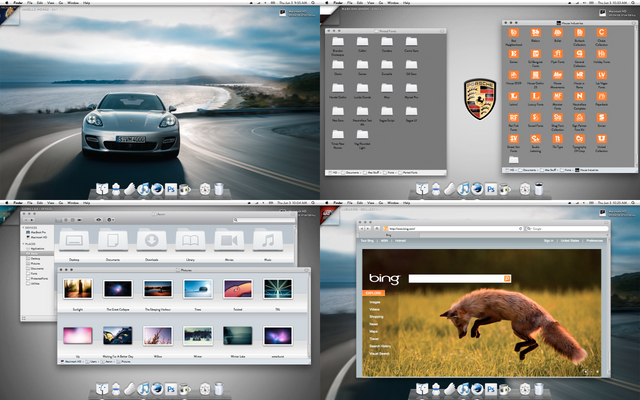Image resolution: width=640 pixels, height=400 pixels.
Task: Click the Trash in dock below Pictures window
Action: click(219, 389)
